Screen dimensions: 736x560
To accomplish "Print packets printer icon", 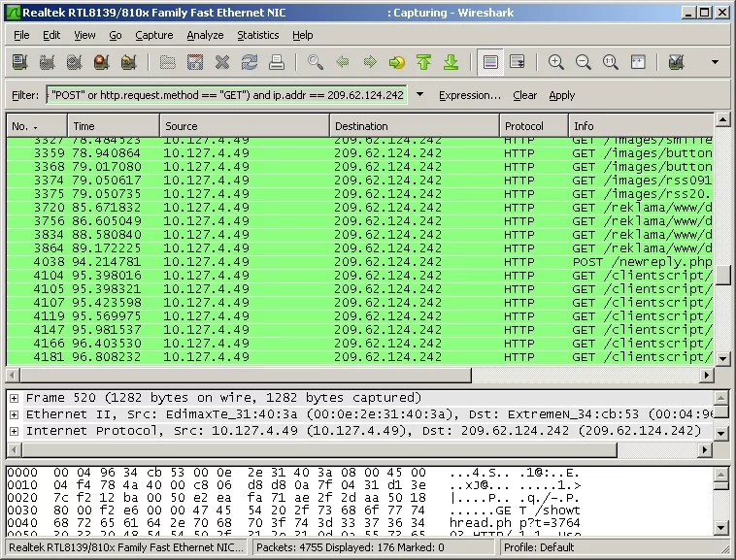I will [x=277, y=62].
